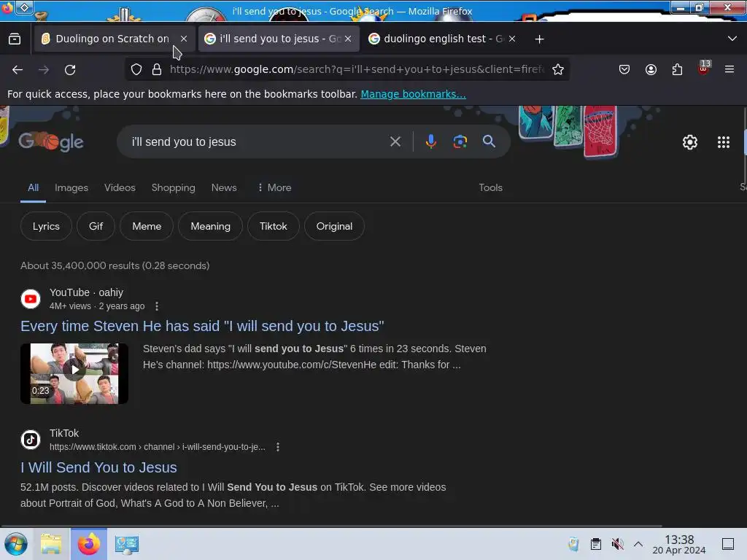Go back to the previous page

(18, 69)
